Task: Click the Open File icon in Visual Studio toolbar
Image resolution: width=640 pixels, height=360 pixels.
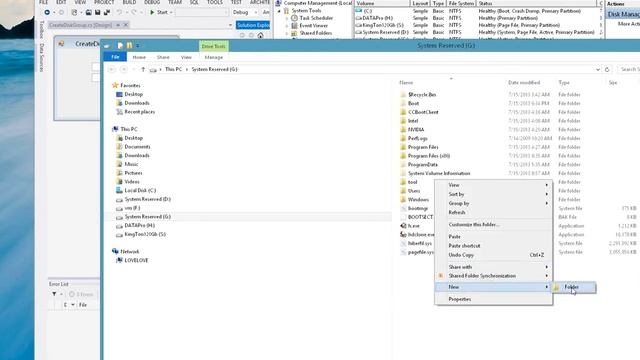Action: point(88,12)
